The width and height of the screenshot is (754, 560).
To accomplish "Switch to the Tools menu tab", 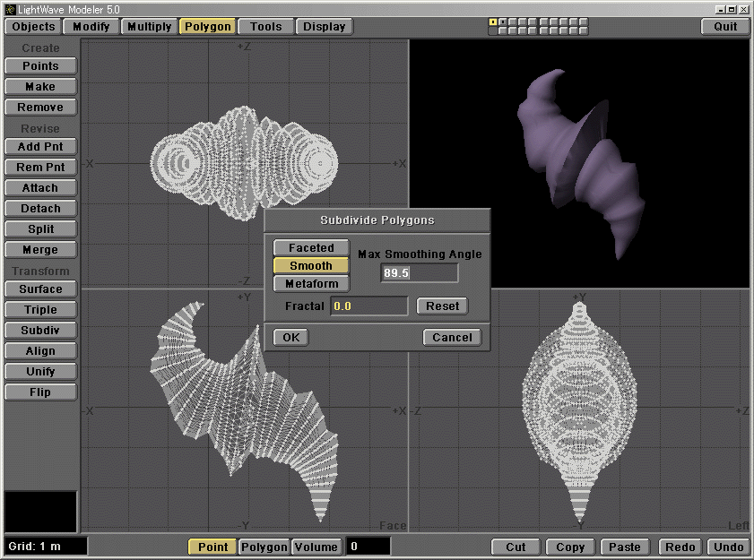I will coord(265,26).
